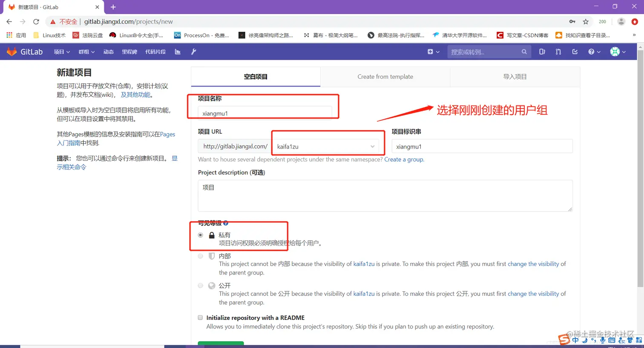Select the 内部 internal radio button
The image size is (644, 348).
(200, 256)
